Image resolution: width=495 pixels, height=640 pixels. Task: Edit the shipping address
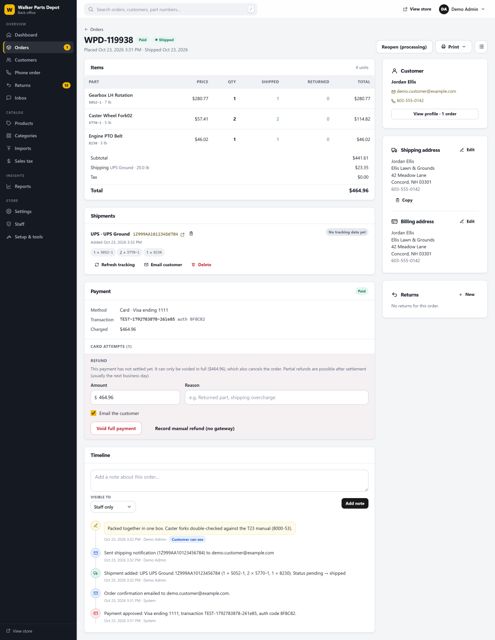[x=467, y=150]
